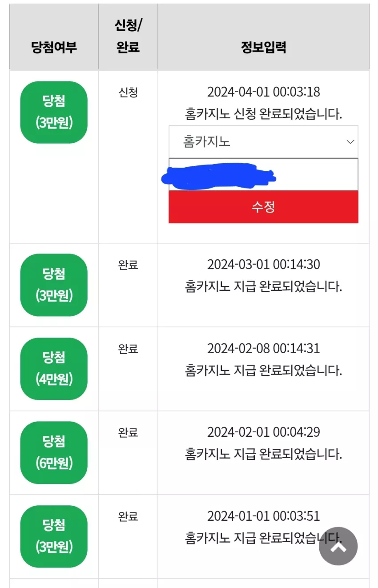
Task: Select the 당첨 badge dated 2024-01-01
Action: point(54,536)
